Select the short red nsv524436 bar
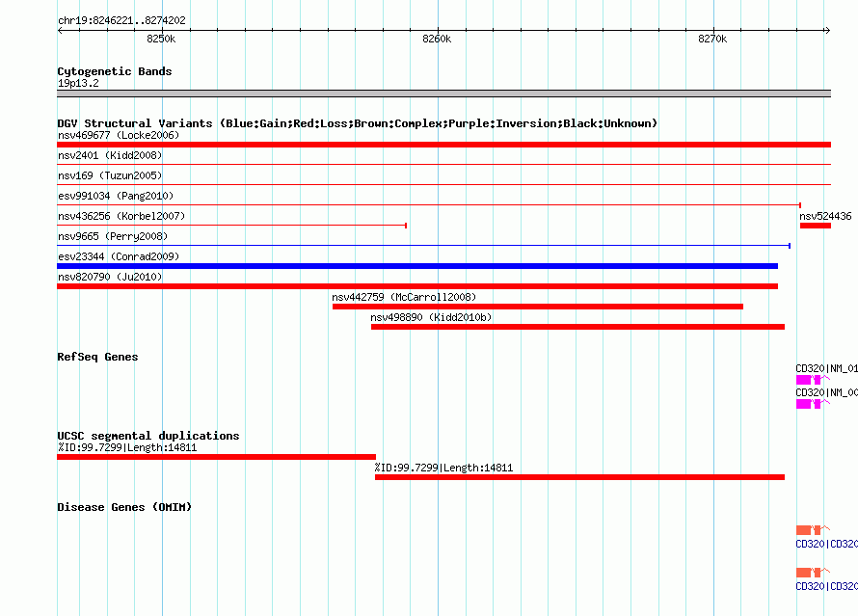Viewport: 858px width, 616px height. [x=816, y=226]
